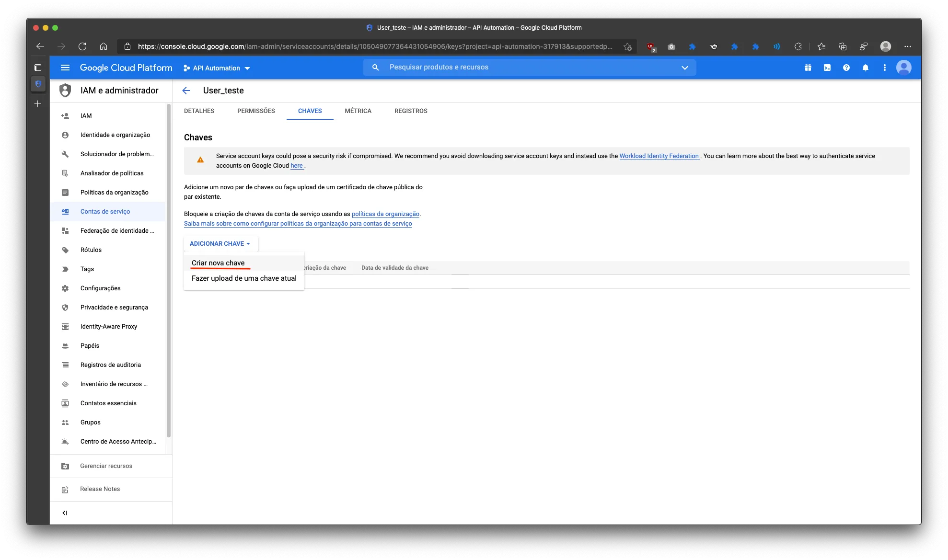Open the Google Cloud hamburger navigation menu
The height and width of the screenshot is (560, 948).
click(x=65, y=68)
